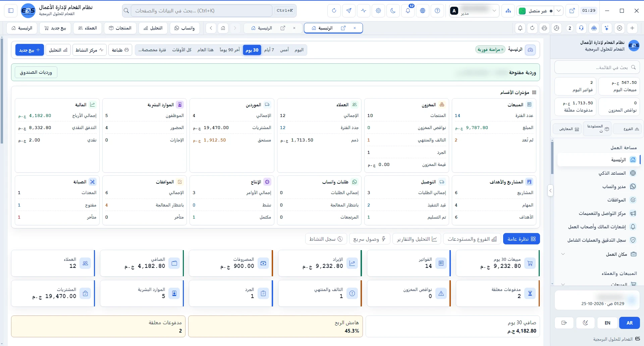Open المنتجات shortcut in quick bar
The height and width of the screenshot is (346, 644).
(120, 28)
